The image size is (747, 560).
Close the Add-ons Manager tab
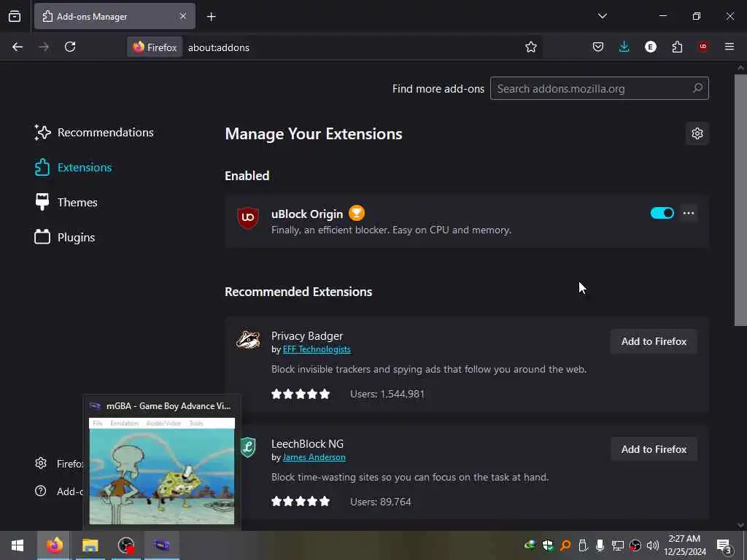point(183,16)
